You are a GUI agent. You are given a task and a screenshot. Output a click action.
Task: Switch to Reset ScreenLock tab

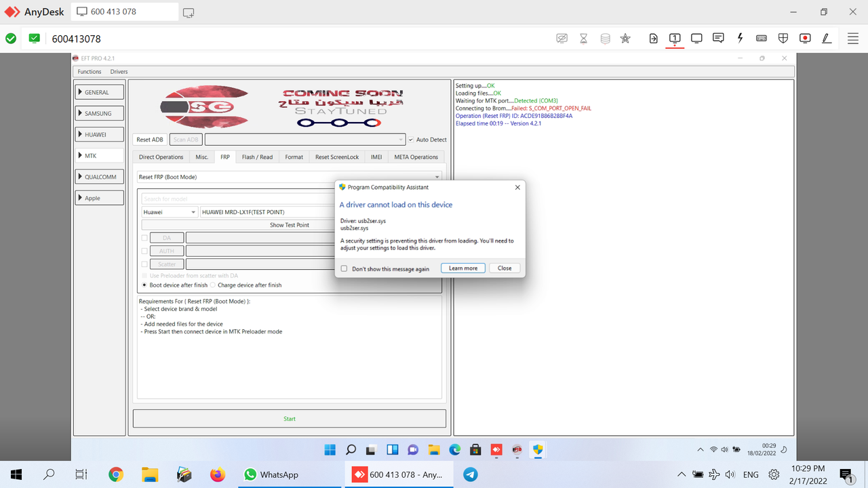[x=337, y=157]
